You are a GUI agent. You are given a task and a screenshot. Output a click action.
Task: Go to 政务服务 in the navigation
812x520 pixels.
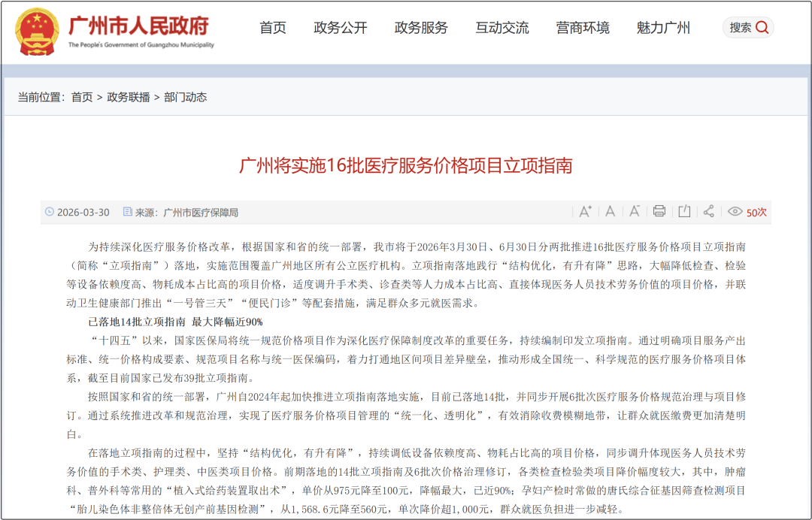click(421, 28)
